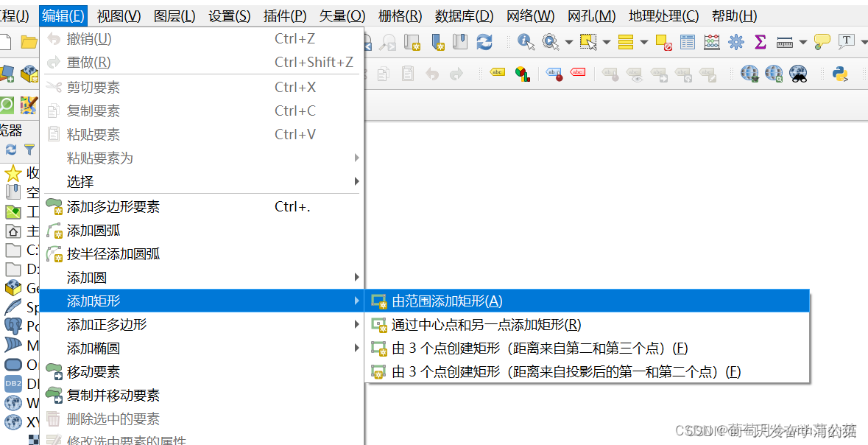
Task: Open the Select by Value dropdown arrow
Action: [x=643, y=42]
